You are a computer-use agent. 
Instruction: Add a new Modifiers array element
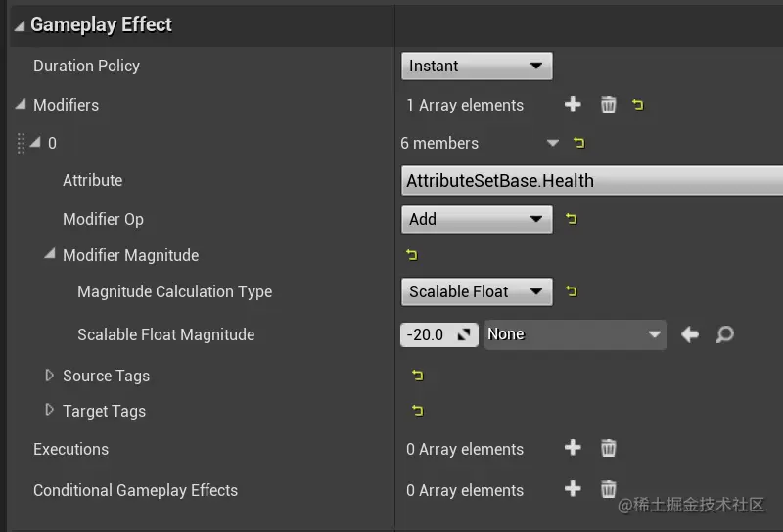573,105
